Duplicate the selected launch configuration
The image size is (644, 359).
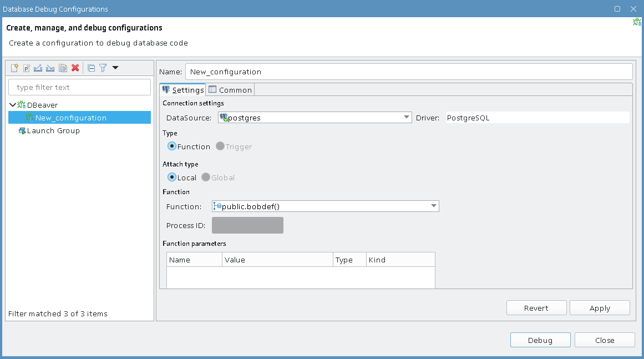click(x=63, y=68)
